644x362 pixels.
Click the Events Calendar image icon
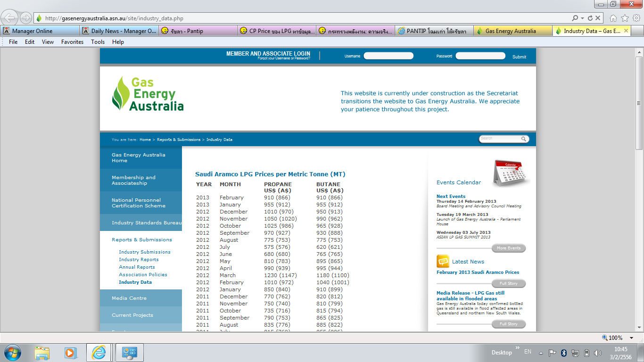[x=512, y=173]
